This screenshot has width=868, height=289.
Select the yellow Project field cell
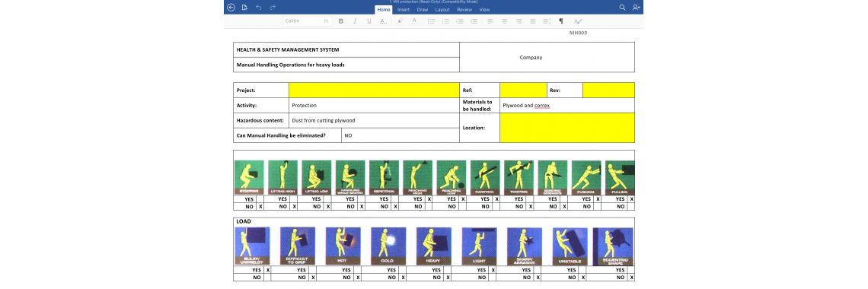coord(374,90)
